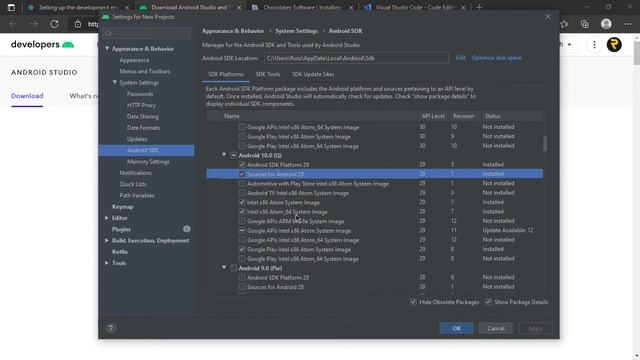
Task: Expand Tools settings node
Action: tap(107, 263)
